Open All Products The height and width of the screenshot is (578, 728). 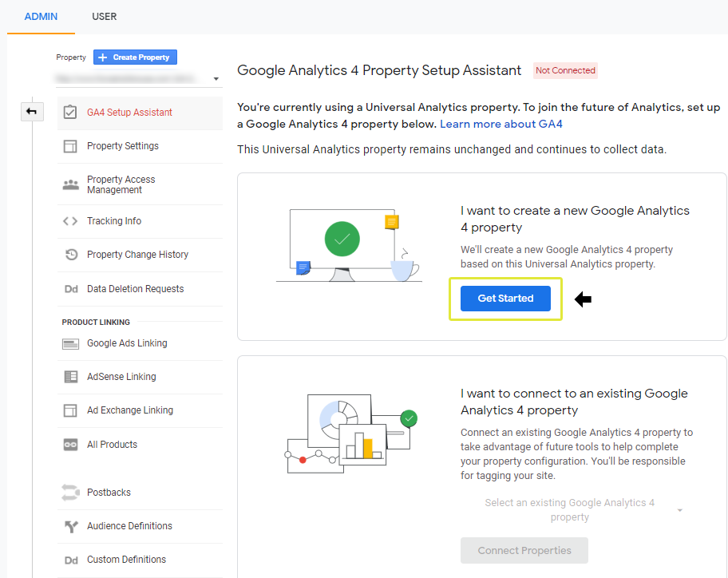[140, 445]
